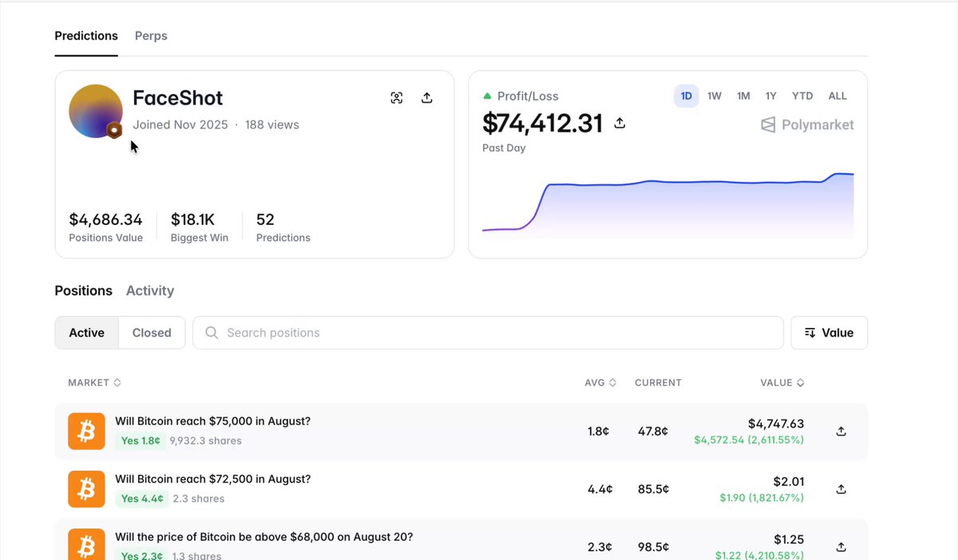
Task: Click the Bitcoin logo for $75,000 market
Action: coord(86,431)
